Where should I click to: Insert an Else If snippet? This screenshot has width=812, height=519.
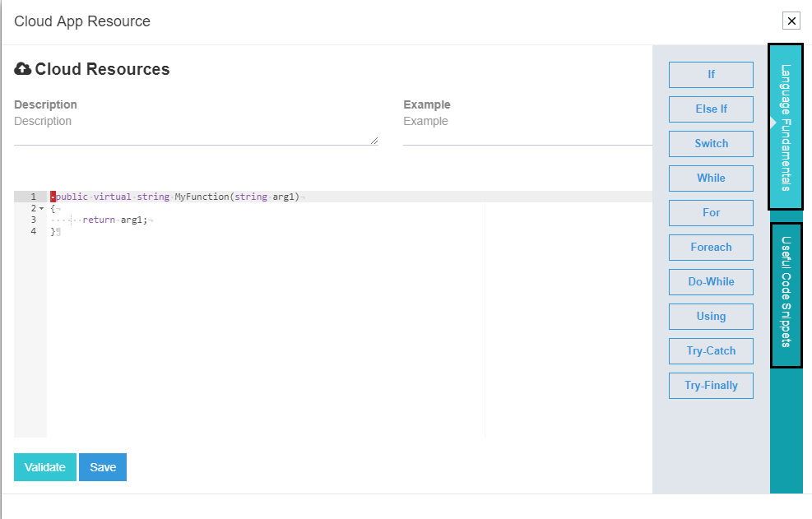click(710, 109)
